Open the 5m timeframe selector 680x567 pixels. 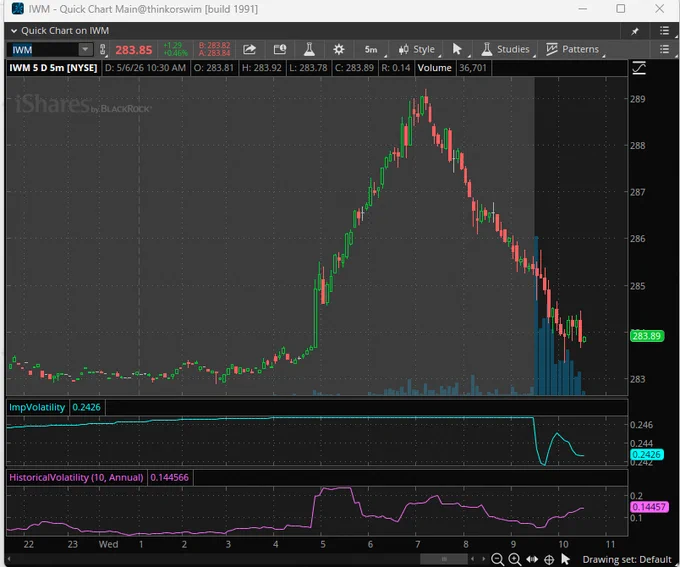(371, 49)
